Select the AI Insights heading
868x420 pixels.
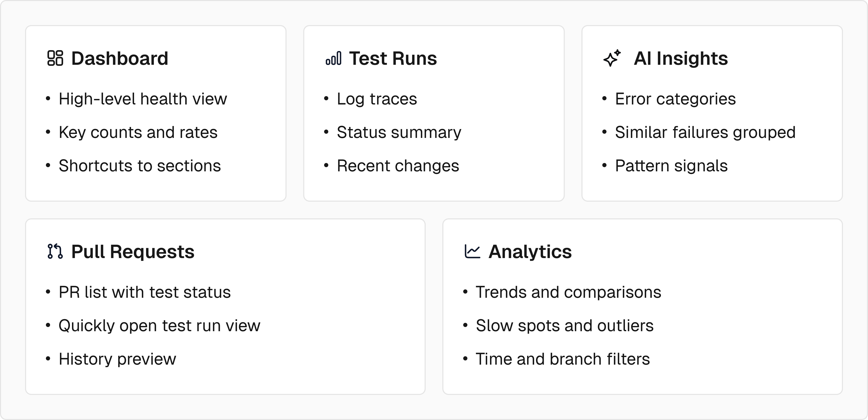(681, 58)
